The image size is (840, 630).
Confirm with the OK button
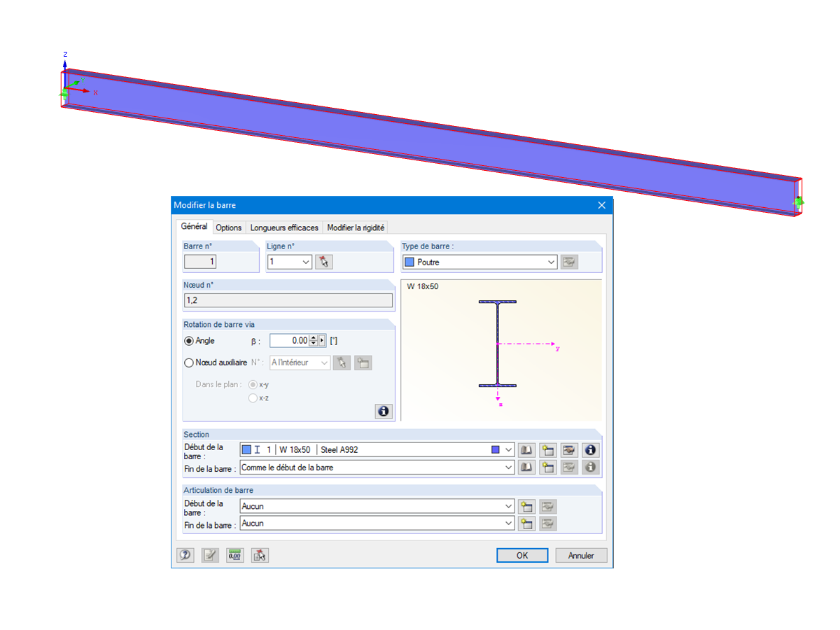pos(522,555)
